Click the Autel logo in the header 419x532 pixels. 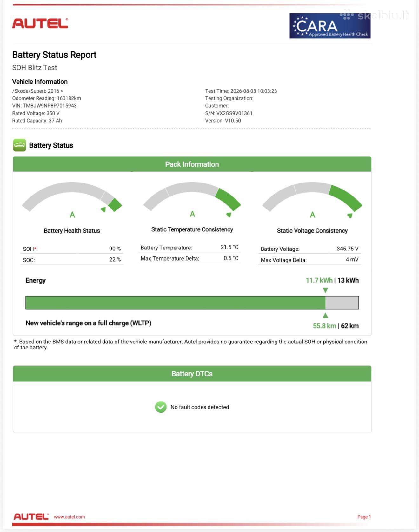pyautogui.click(x=40, y=23)
